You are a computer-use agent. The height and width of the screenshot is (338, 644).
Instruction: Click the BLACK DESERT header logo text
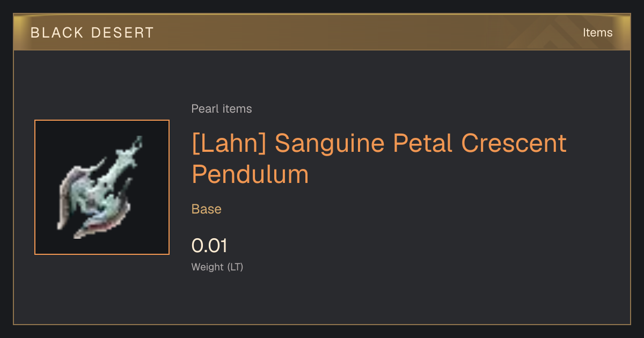[92, 33]
